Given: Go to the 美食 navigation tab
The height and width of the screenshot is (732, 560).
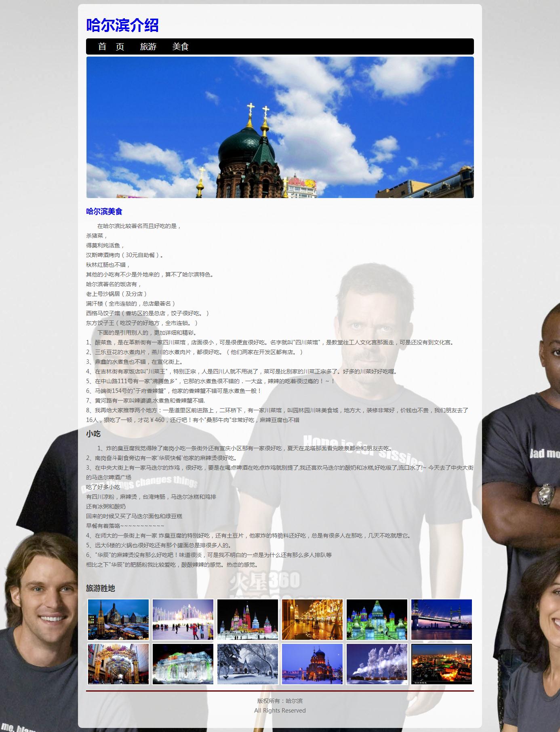Looking at the screenshot, I should tap(181, 46).
